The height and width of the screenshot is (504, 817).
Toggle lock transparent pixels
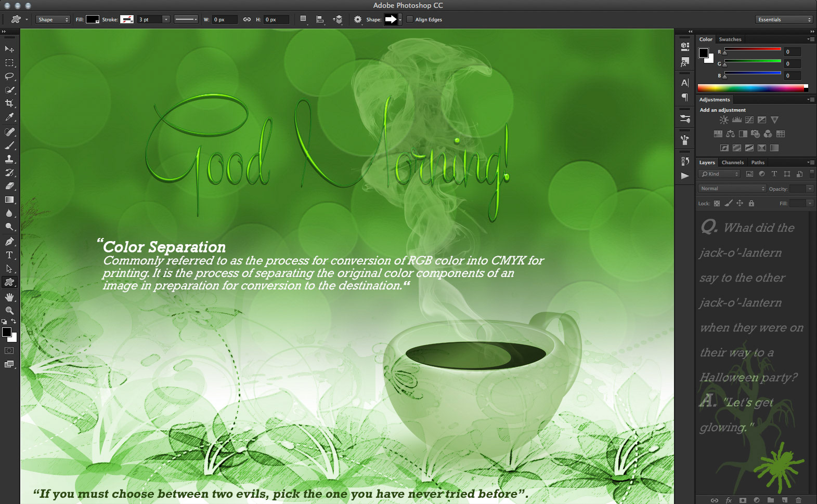717,203
